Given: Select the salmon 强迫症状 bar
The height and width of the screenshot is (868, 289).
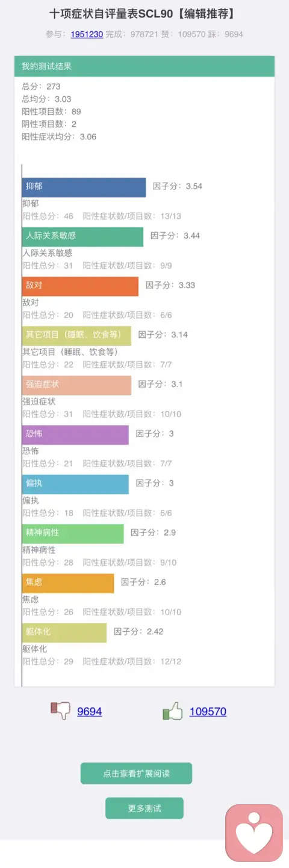Looking at the screenshot, I should point(76,385).
